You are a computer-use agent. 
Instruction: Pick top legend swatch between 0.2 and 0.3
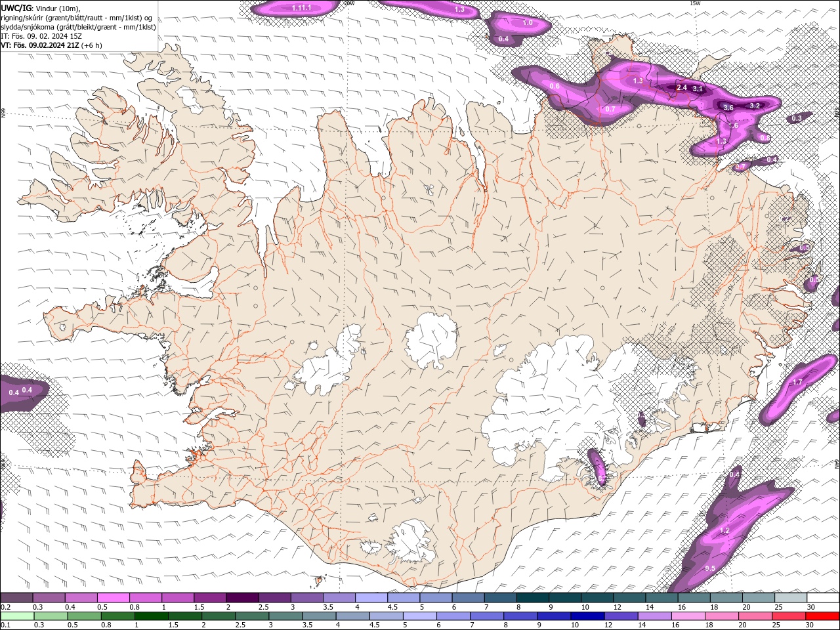(16, 598)
